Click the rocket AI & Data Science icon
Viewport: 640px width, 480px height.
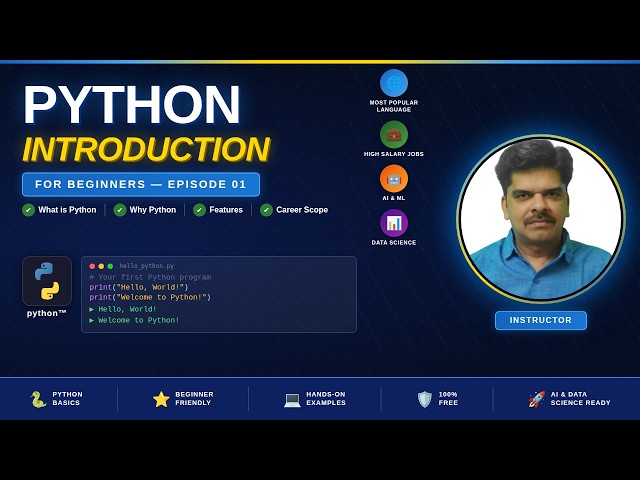pyautogui.click(x=537, y=399)
